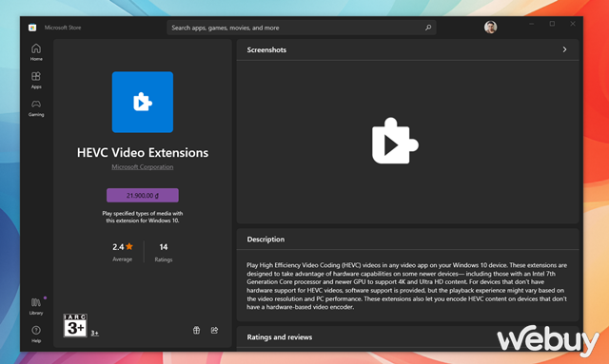This screenshot has width=609, height=364.
Task: Click the share icon
Action: coord(214,330)
